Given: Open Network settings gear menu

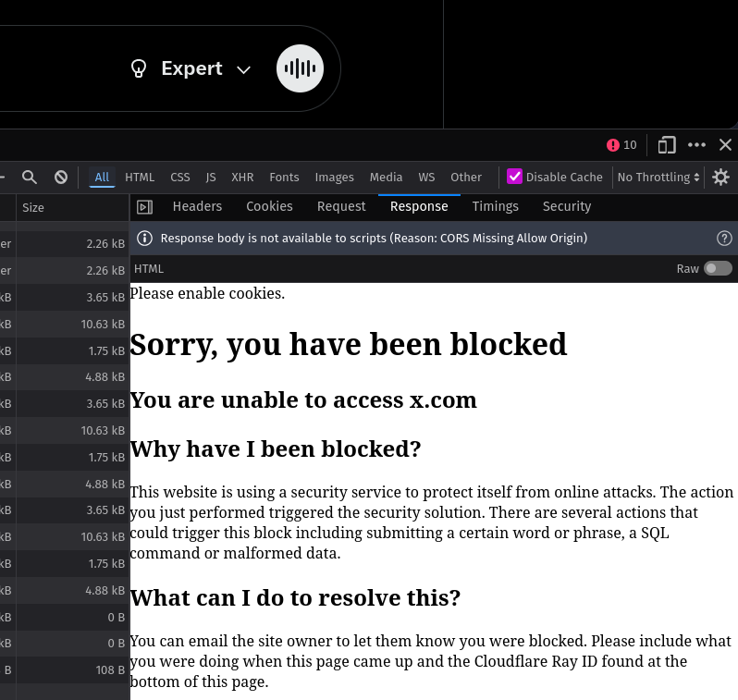Looking at the screenshot, I should (720, 177).
